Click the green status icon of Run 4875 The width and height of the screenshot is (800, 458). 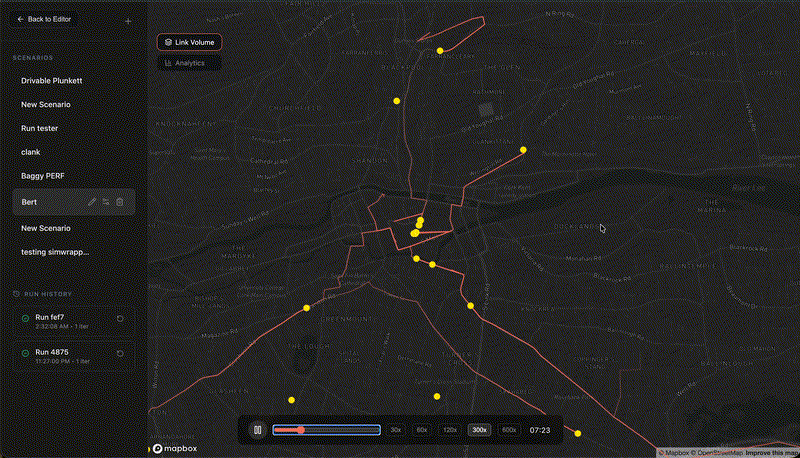(x=25, y=353)
